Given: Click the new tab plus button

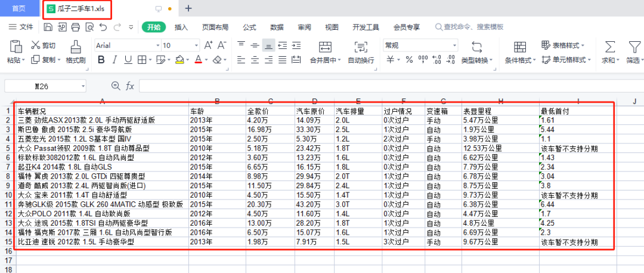Looking at the screenshot, I should tap(188, 8).
